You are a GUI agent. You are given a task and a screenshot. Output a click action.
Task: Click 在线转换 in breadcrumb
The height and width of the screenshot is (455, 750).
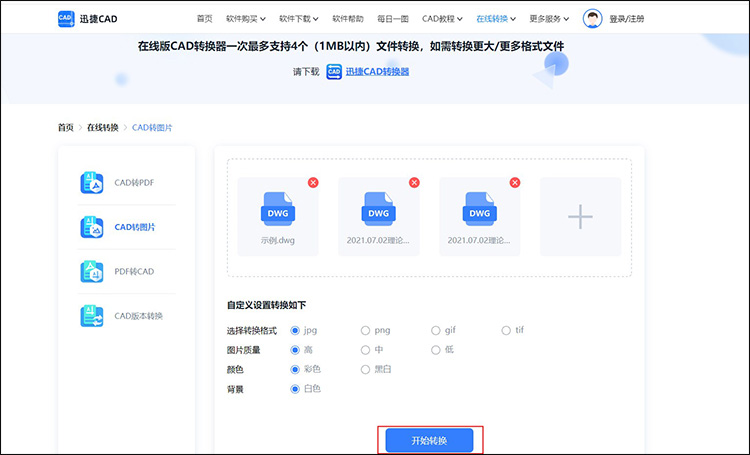click(x=102, y=128)
